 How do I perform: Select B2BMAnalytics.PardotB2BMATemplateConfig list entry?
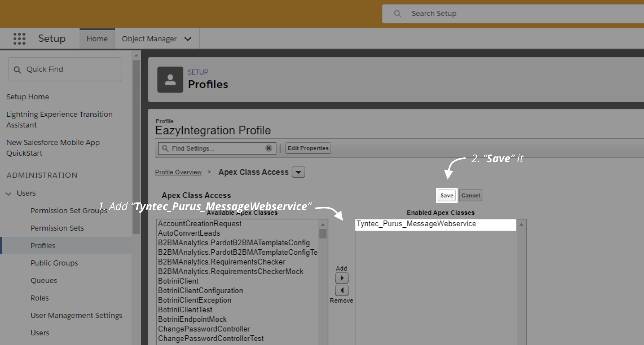(234, 243)
